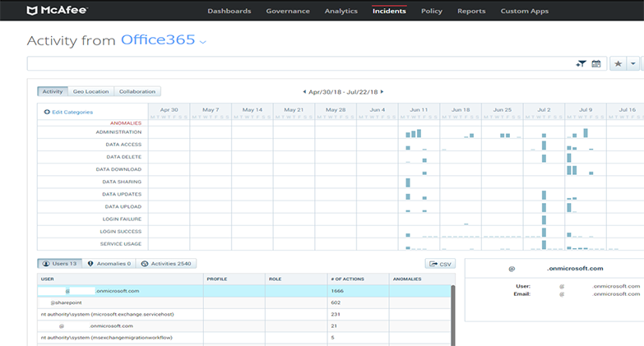
Task: Select the DATA DELETE category row
Action: click(x=124, y=157)
